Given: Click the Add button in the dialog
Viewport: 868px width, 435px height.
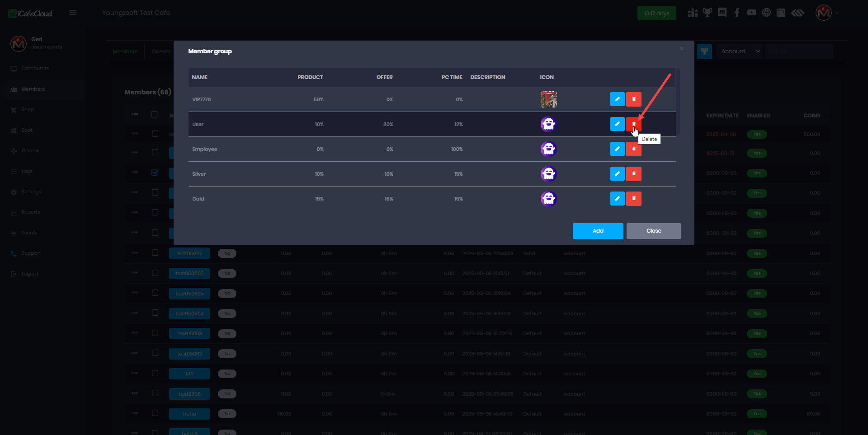Looking at the screenshot, I should pyautogui.click(x=598, y=231).
